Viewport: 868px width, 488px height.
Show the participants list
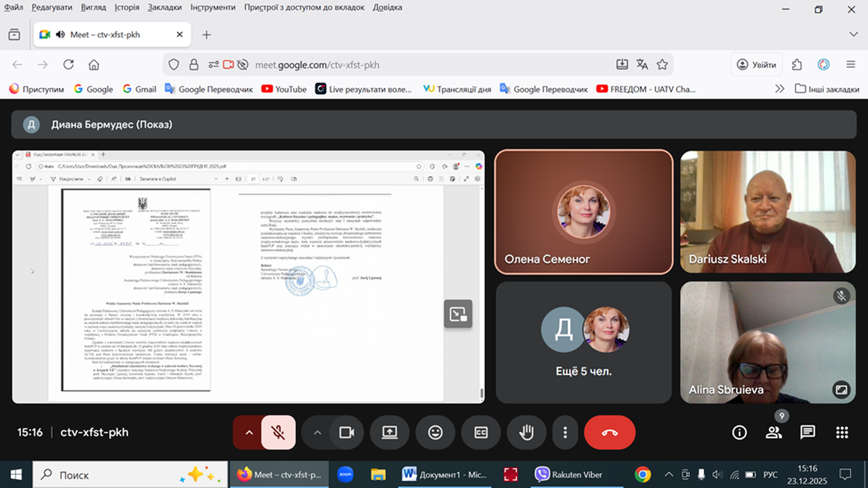pyautogui.click(x=774, y=432)
